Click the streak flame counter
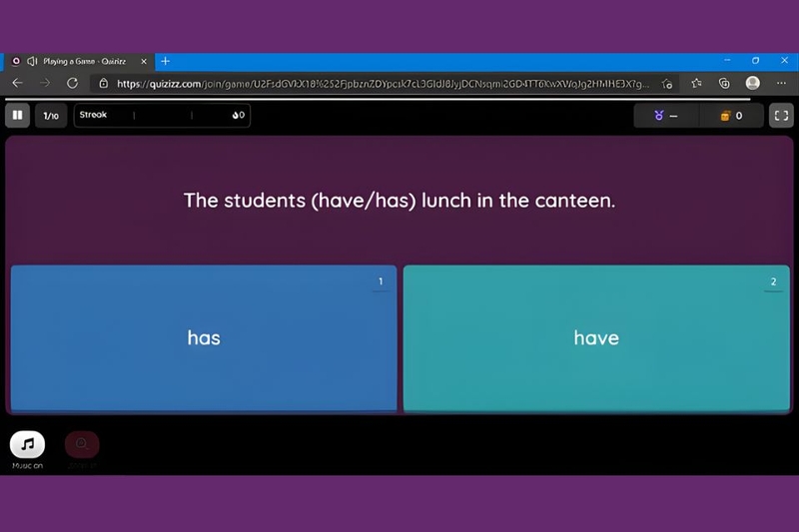Viewport: 799px width, 532px height. click(238, 115)
